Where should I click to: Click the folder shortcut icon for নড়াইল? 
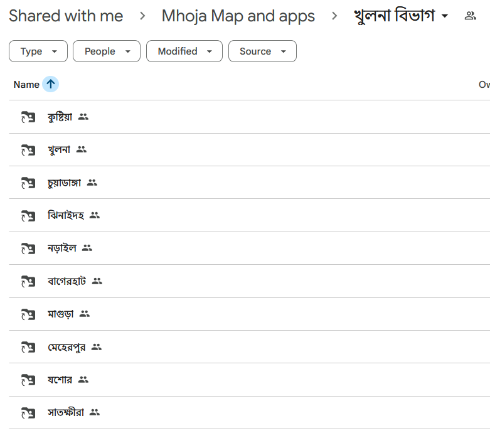28,248
